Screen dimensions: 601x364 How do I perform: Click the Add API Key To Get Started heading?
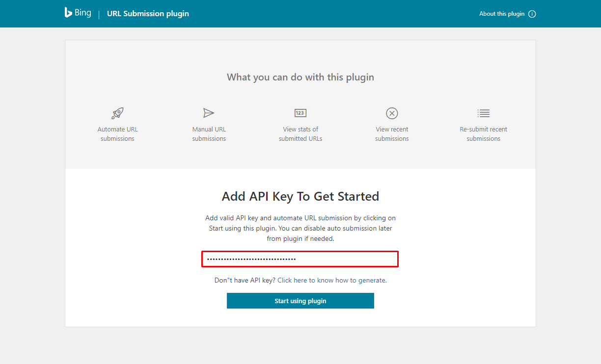click(x=300, y=196)
